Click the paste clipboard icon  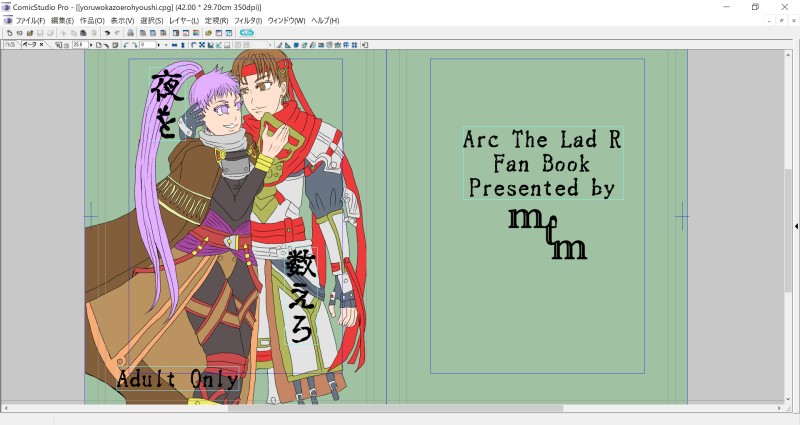click(83, 33)
